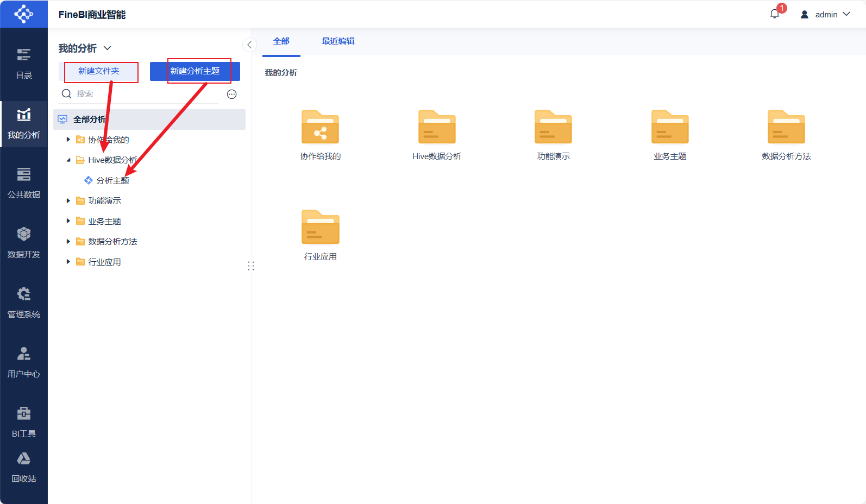The width and height of the screenshot is (866, 504).
Task: Select the 全部 tab
Action: (x=281, y=41)
